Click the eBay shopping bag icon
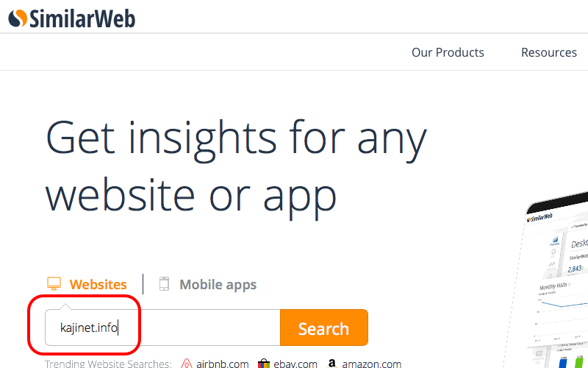 (264, 364)
